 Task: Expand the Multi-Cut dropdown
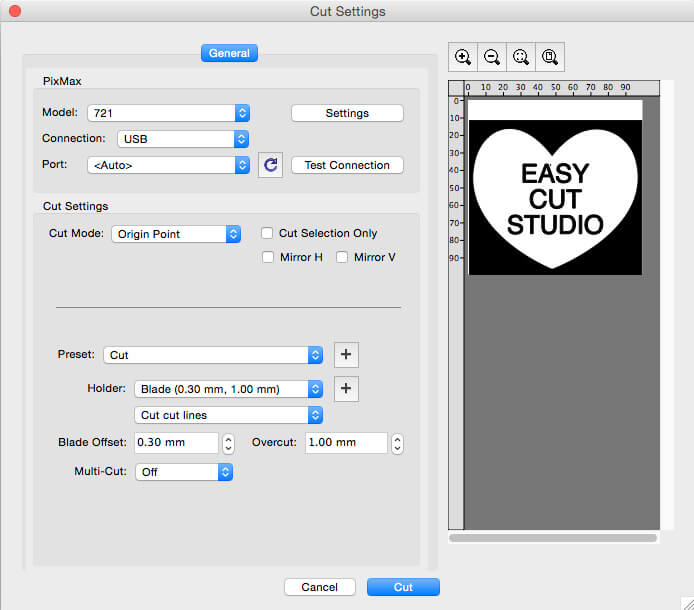click(183, 471)
